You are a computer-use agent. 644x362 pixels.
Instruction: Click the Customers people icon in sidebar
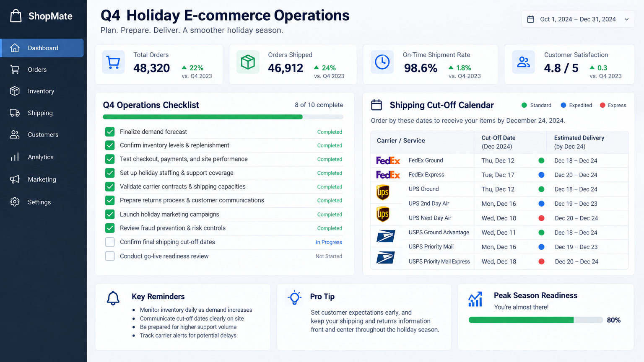tap(15, 134)
